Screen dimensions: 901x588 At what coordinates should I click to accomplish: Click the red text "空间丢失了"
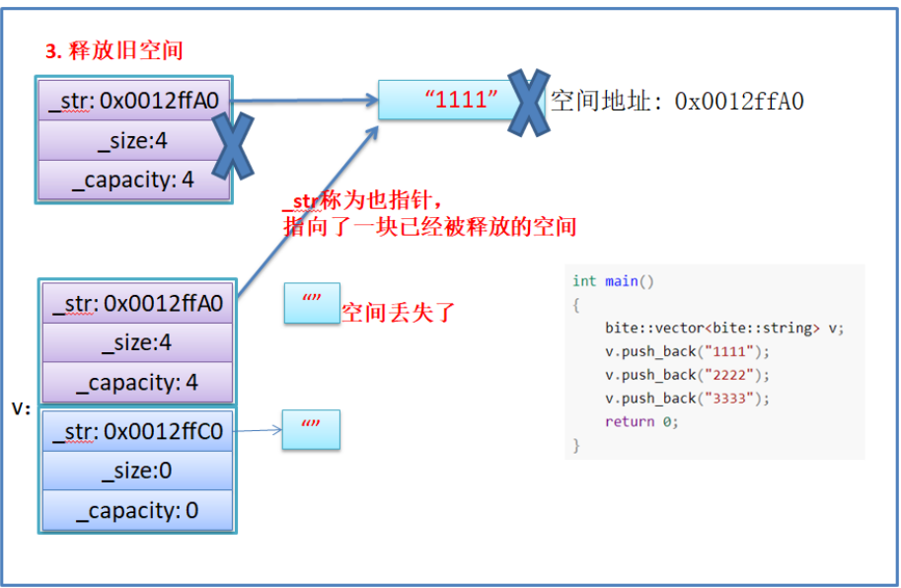point(399,313)
